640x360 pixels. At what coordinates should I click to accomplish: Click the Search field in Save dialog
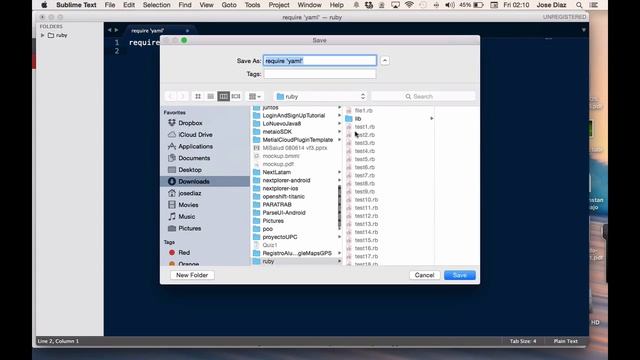click(423, 96)
